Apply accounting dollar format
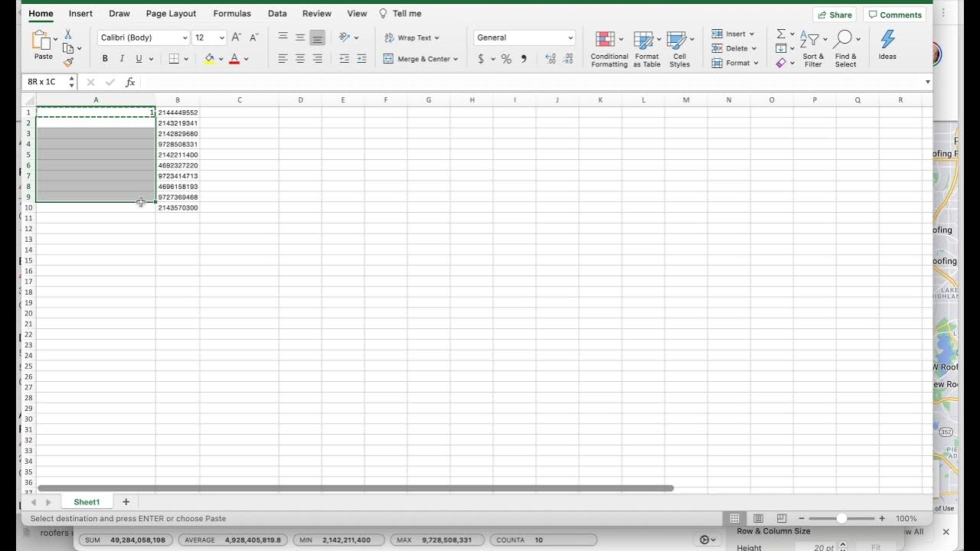This screenshot has height=551, width=980. tap(481, 59)
